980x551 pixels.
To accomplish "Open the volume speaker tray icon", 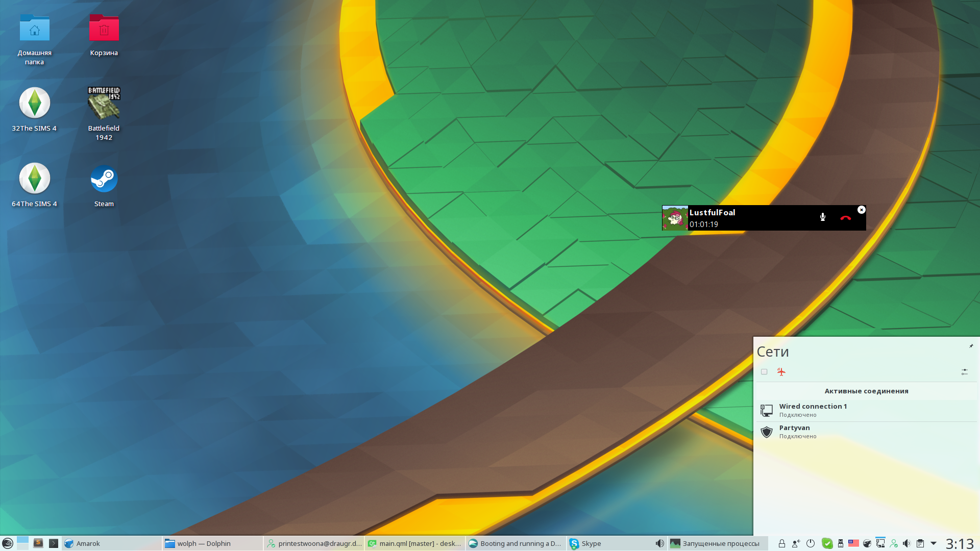I will point(906,544).
